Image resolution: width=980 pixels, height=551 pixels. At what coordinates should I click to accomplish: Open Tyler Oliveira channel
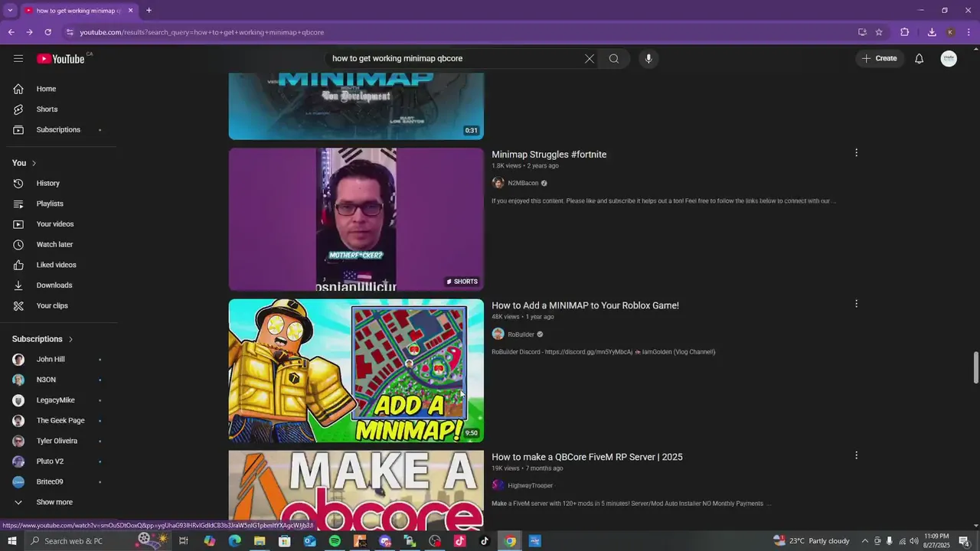pyautogui.click(x=58, y=441)
